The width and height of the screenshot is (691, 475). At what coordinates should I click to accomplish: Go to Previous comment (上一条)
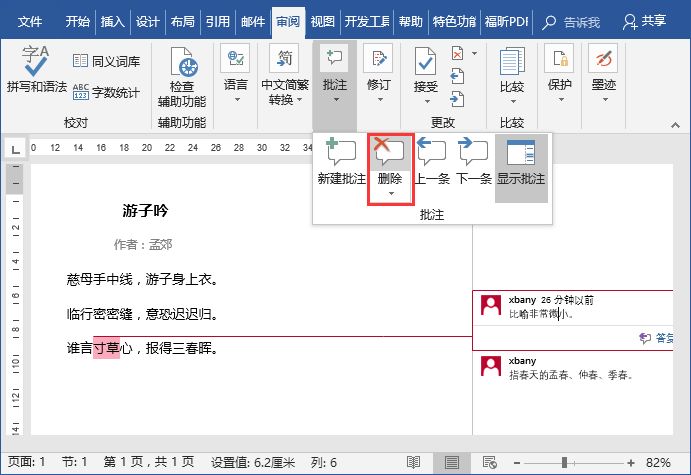click(432, 161)
